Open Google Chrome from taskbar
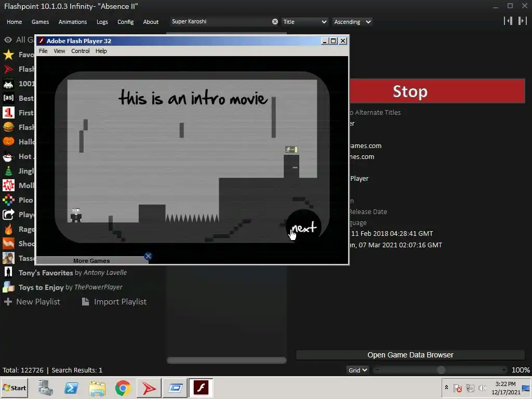Image resolution: width=532 pixels, height=399 pixels. pos(123,388)
